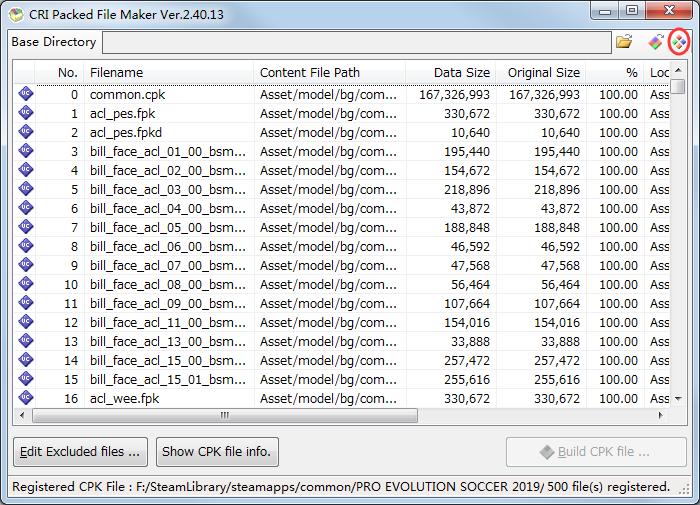Sort by the Filename column header
700x505 pixels.
(x=169, y=72)
